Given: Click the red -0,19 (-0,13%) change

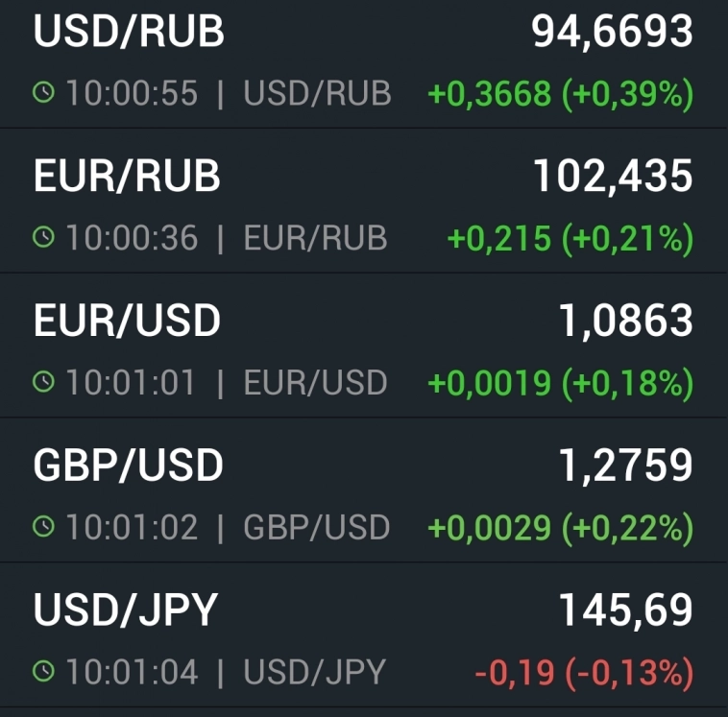Looking at the screenshot, I should click(584, 672).
